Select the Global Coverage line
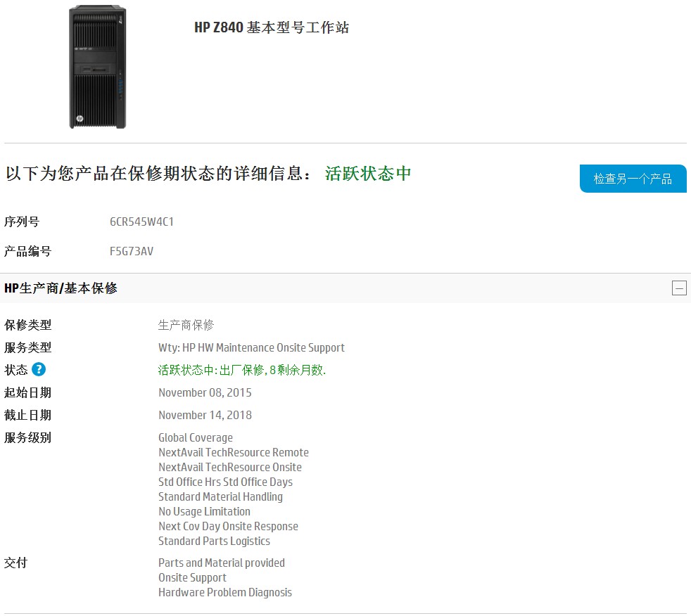Screen dimensions: 691x616 pos(196,437)
